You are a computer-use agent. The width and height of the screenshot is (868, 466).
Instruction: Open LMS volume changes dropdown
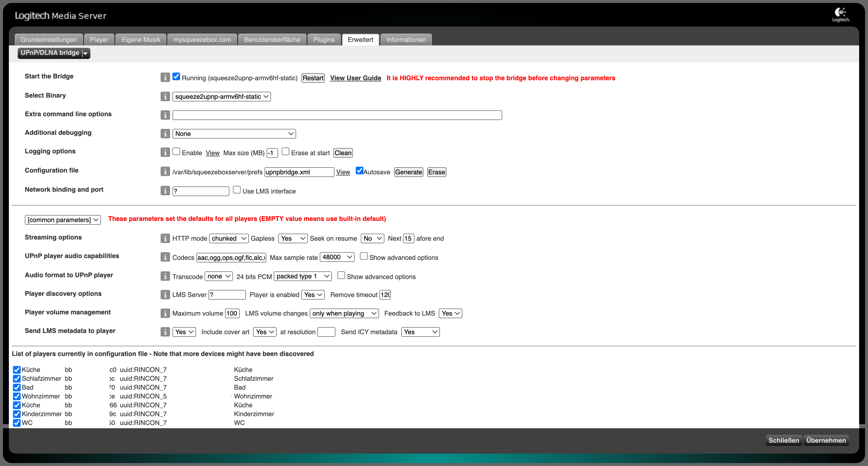[344, 314]
